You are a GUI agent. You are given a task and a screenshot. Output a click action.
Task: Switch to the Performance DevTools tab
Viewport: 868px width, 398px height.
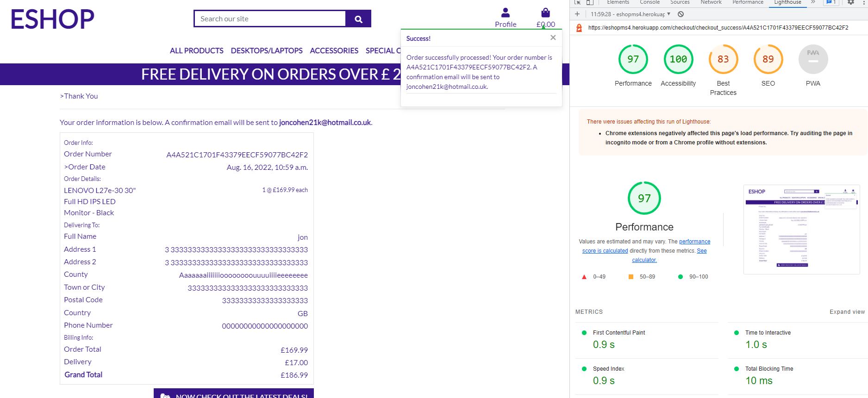click(748, 2)
